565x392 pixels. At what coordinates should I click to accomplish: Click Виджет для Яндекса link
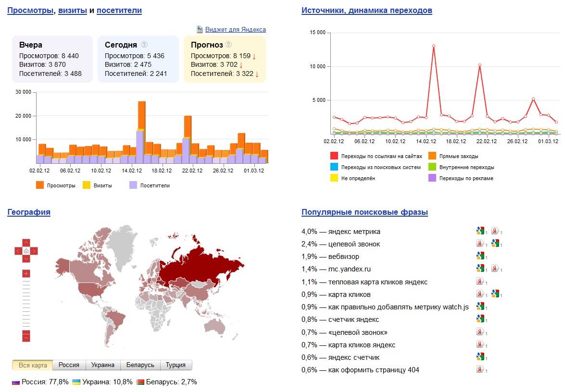pyautogui.click(x=236, y=29)
